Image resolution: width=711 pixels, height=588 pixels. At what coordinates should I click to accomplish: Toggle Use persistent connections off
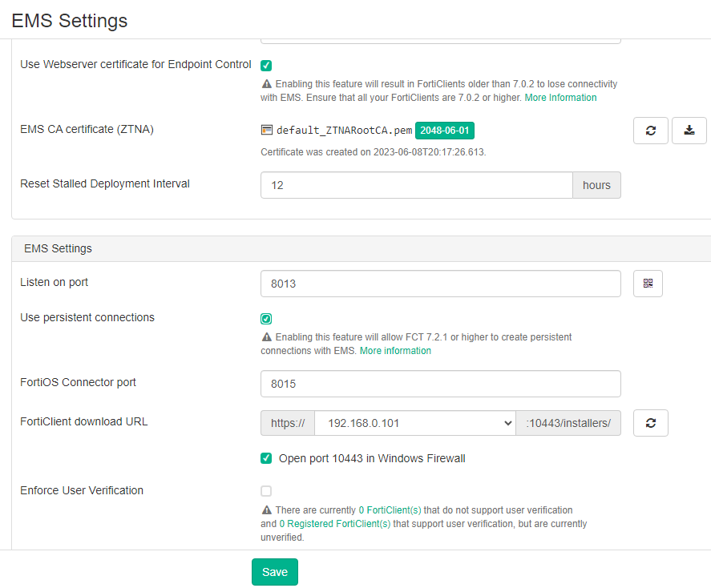coord(265,318)
